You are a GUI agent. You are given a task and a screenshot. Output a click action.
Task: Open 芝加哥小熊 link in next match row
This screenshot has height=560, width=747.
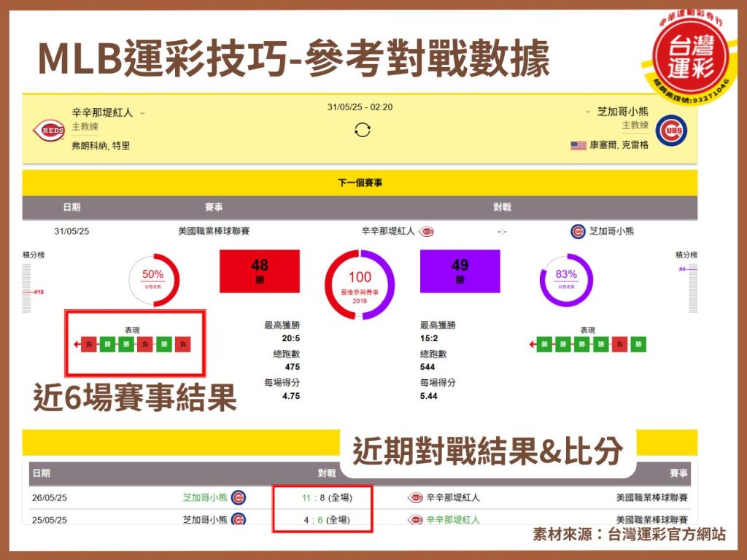pyautogui.click(x=612, y=231)
